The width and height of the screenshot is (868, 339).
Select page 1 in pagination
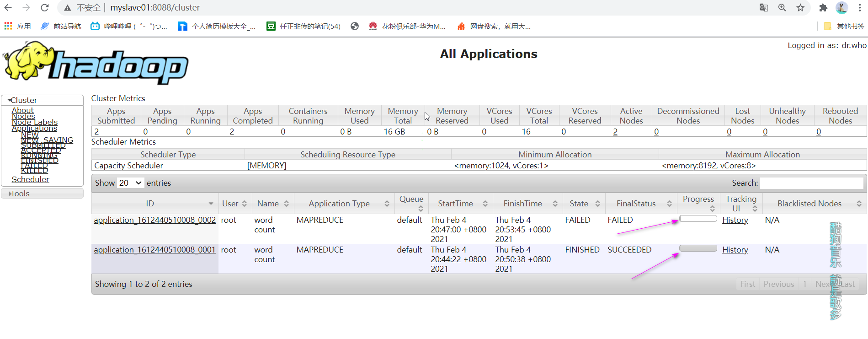pos(804,284)
